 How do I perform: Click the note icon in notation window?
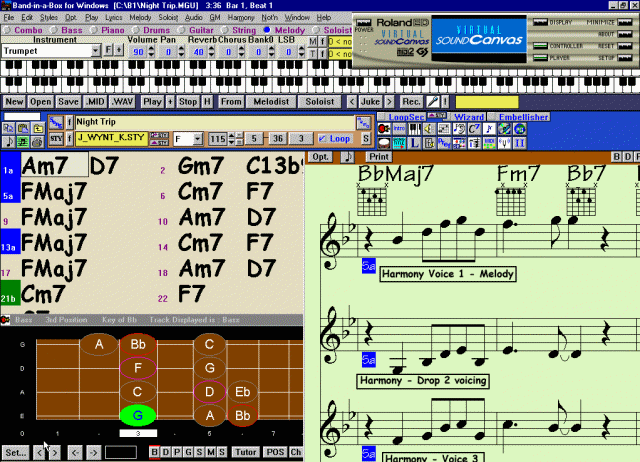click(x=347, y=157)
